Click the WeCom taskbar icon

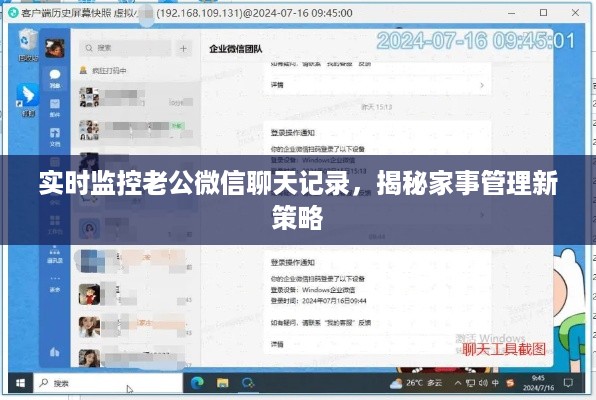pyautogui.click(x=248, y=383)
